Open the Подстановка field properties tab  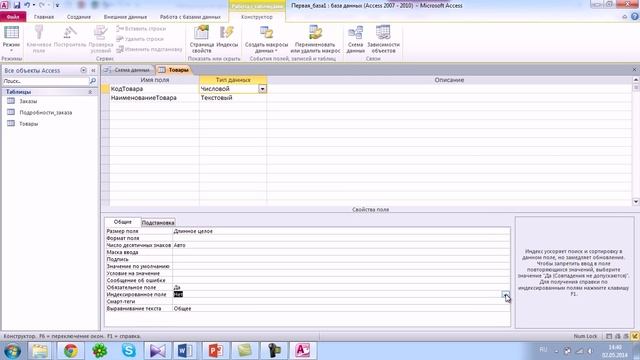(x=158, y=222)
